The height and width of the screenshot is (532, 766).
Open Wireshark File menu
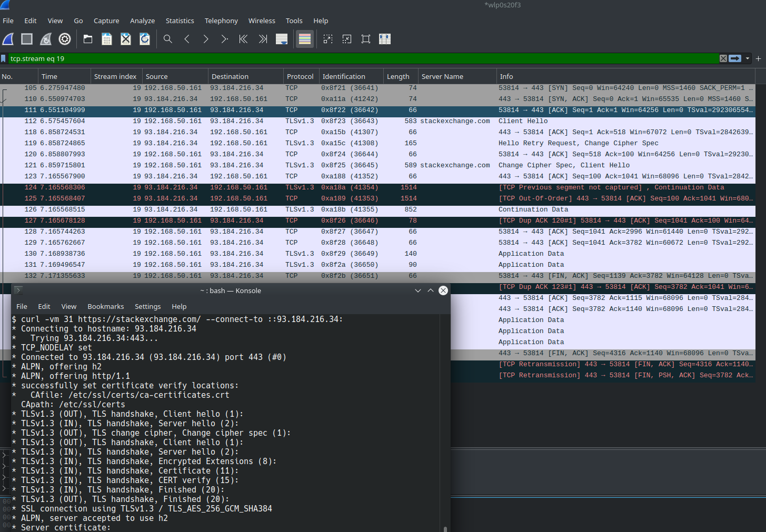tap(8, 21)
